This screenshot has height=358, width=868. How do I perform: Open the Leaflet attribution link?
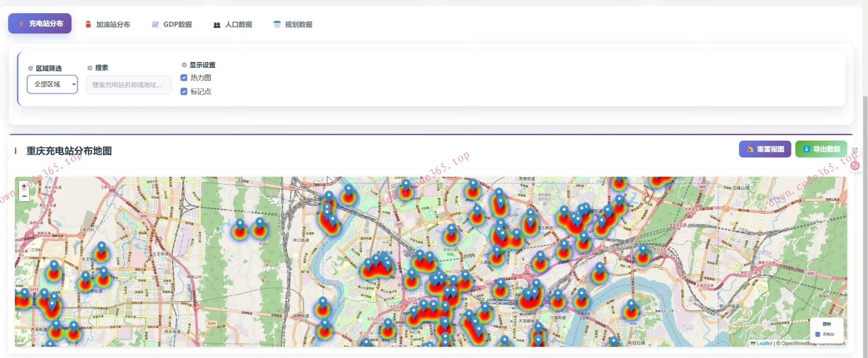pos(764,344)
